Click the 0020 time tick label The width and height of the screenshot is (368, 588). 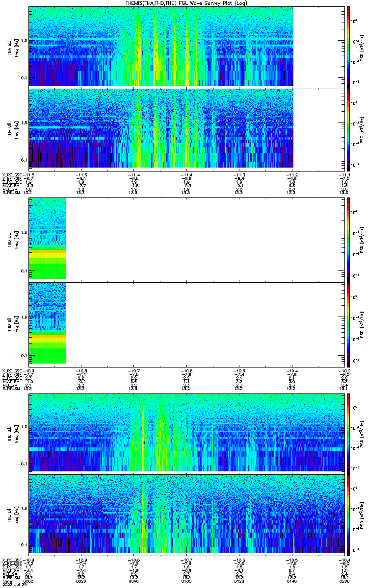81,581
